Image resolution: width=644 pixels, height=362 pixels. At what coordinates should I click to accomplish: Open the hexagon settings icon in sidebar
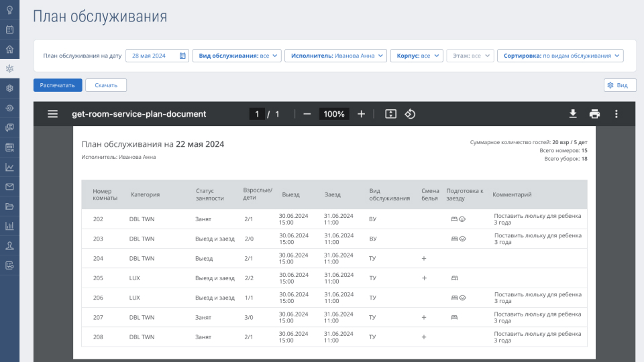(9, 88)
